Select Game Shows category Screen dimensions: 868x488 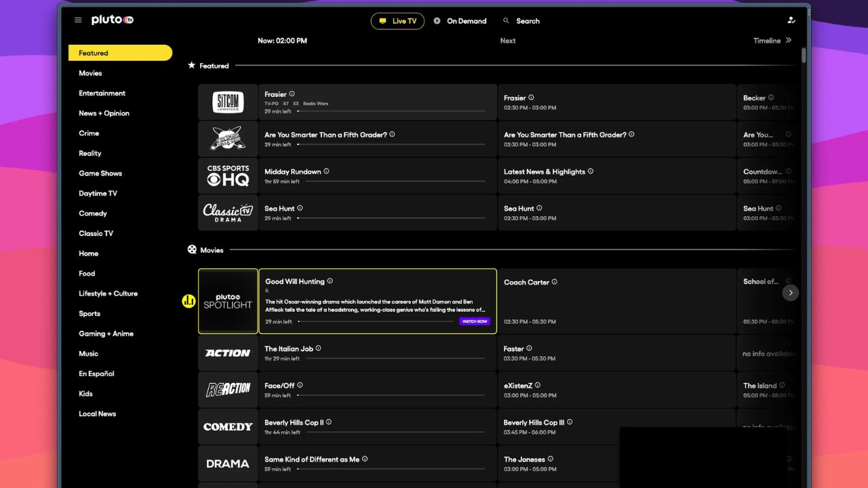click(100, 173)
